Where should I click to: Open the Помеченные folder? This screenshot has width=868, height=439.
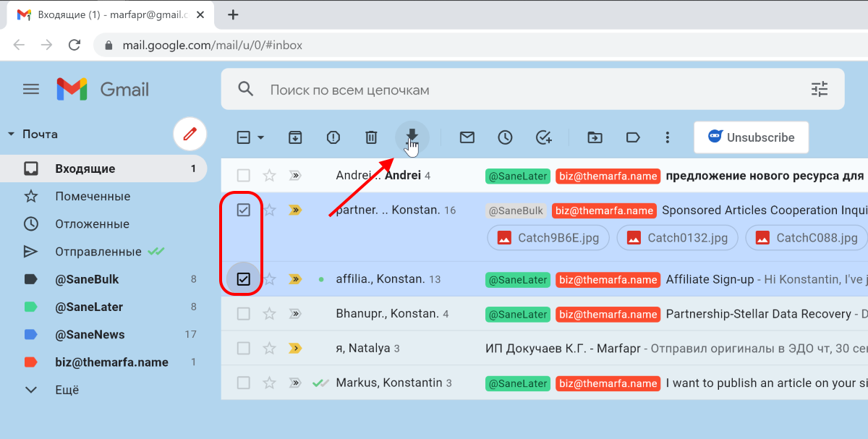[103, 196]
